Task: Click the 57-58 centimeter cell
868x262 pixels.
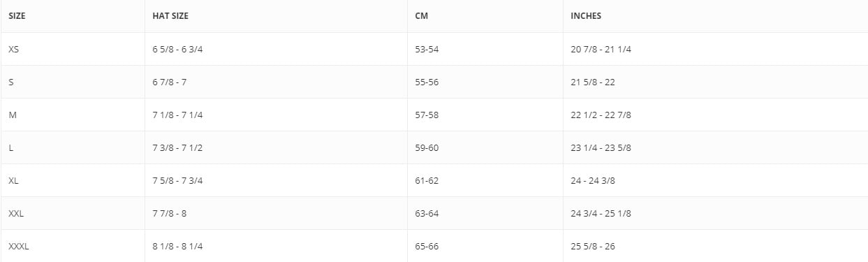Action: (x=427, y=115)
